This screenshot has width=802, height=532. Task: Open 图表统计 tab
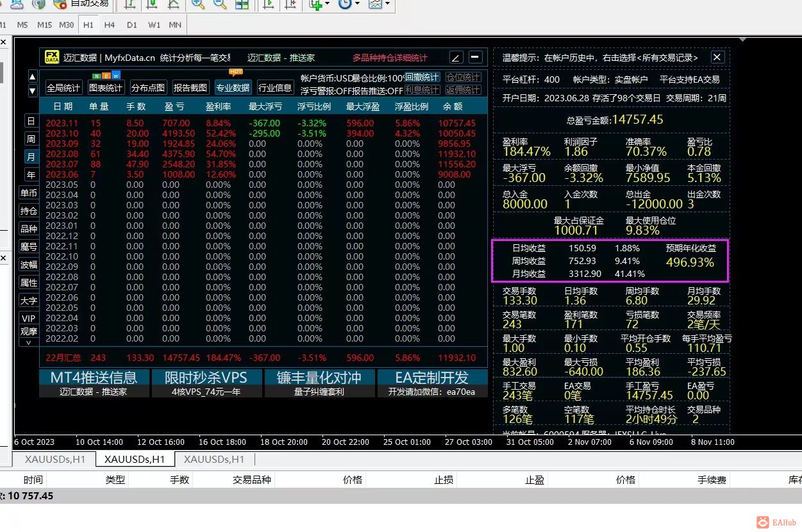[x=106, y=88]
